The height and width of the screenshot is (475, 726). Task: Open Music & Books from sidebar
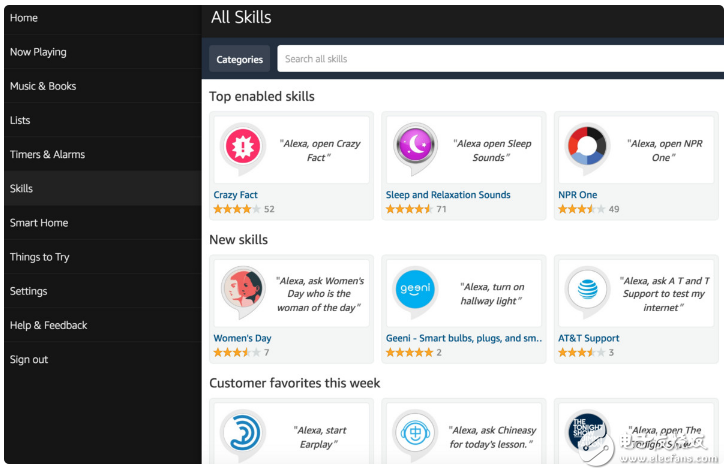pos(43,86)
